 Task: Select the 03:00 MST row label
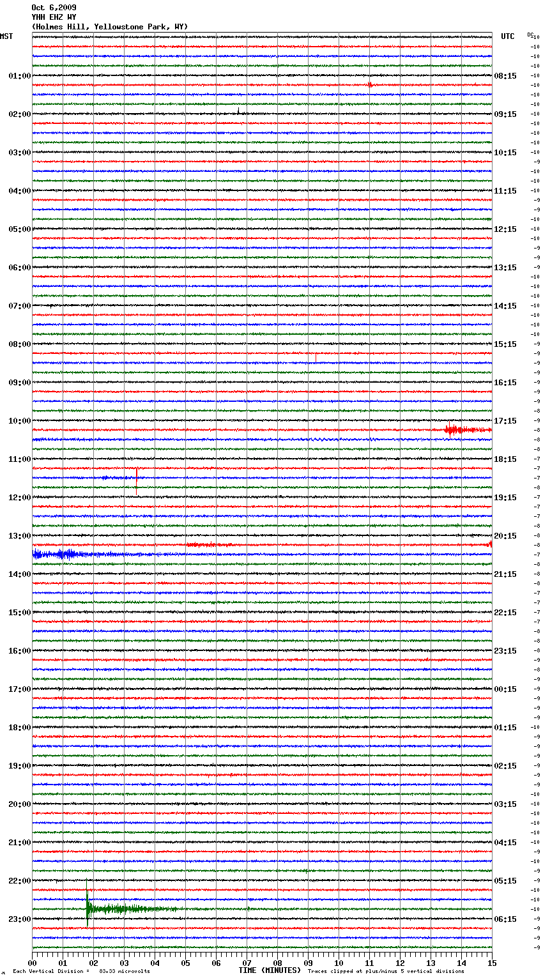pyautogui.click(x=20, y=153)
